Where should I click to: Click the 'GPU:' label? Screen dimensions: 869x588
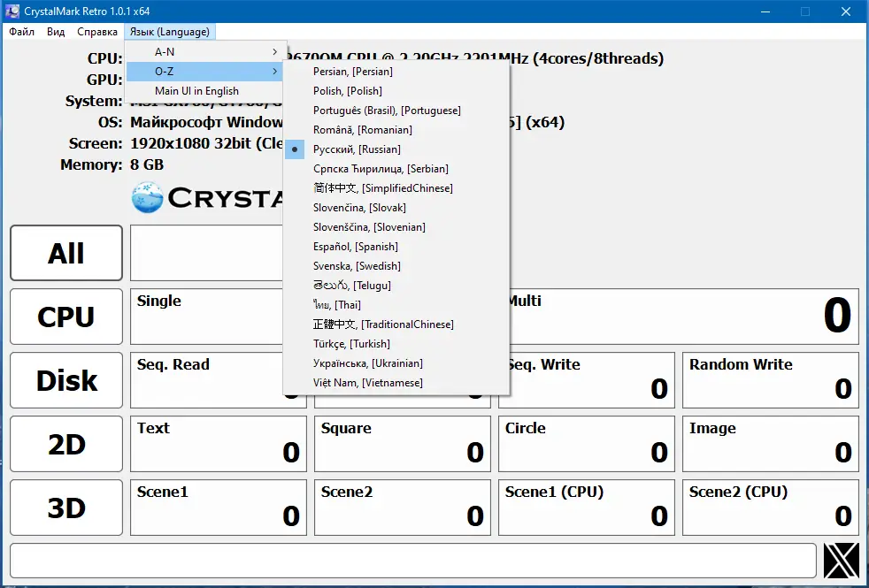pyautogui.click(x=104, y=80)
